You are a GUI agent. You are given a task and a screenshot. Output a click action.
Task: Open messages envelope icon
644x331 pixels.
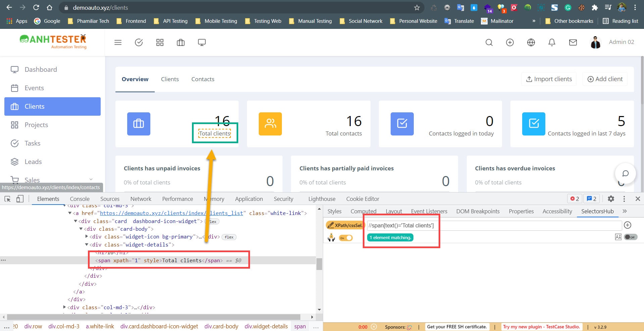coord(573,42)
